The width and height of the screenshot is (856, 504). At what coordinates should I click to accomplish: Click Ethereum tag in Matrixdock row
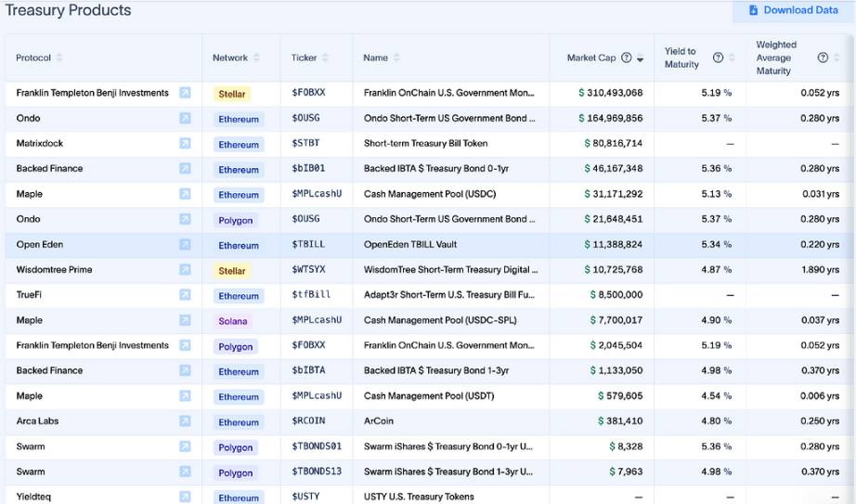(x=239, y=145)
